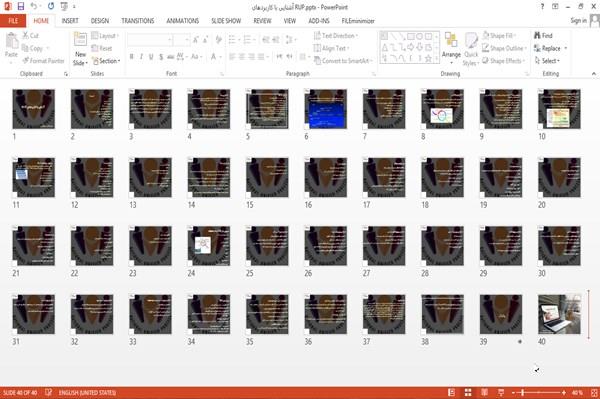This screenshot has width=600, height=399.
Task: Open the font name dropdown
Action: tap(169, 39)
